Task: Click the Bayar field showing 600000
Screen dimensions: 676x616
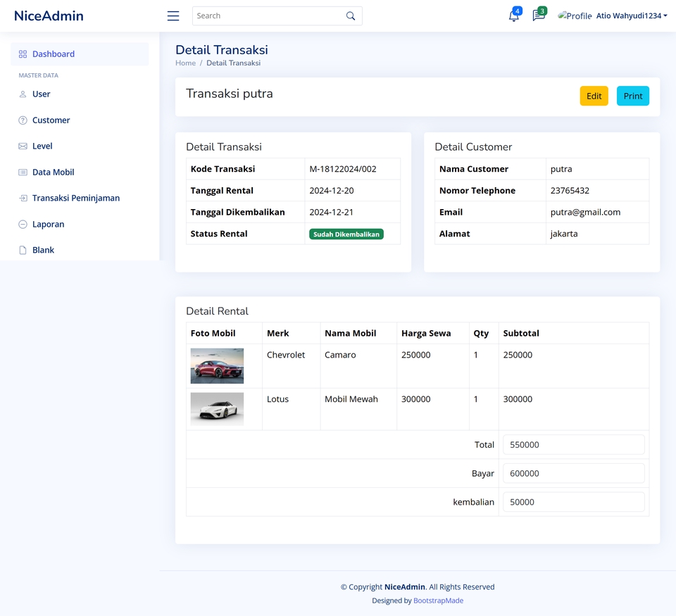Action: (573, 473)
